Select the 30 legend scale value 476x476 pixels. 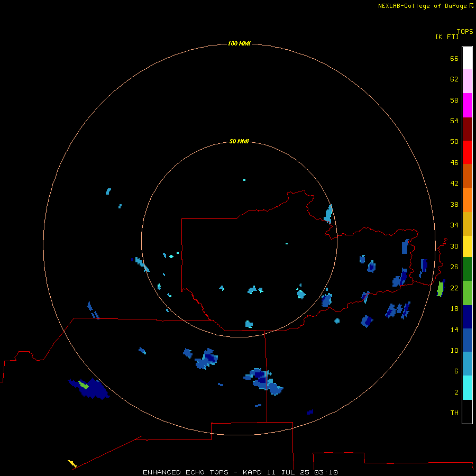[x=454, y=246]
